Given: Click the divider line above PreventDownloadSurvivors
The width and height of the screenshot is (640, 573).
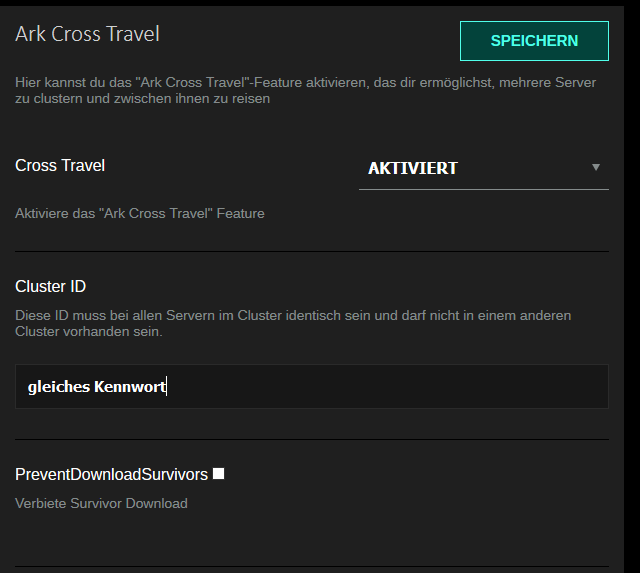Looking at the screenshot, I should click(312, 439).
